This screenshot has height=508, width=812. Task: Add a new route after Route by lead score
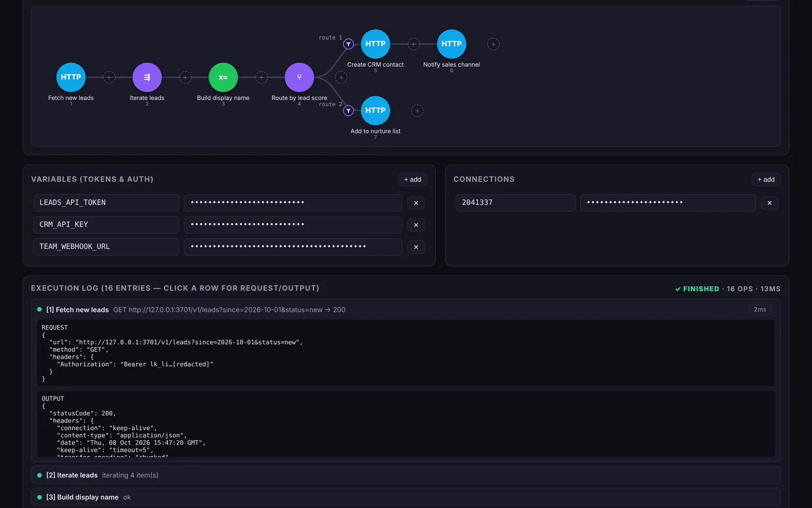coord(341,78)
